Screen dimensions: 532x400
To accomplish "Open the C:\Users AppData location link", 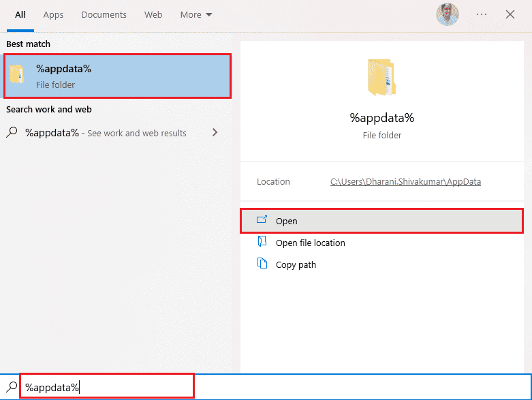I will [x=405, y=182].
